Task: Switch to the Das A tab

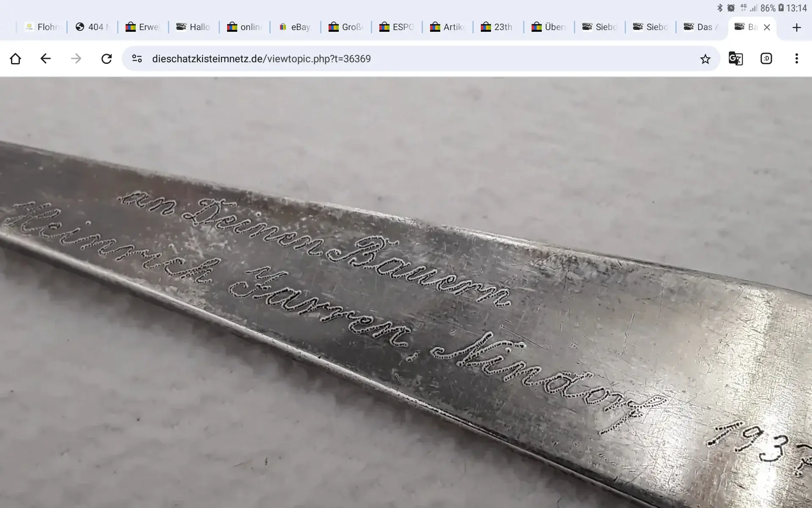Action: click(x=701, y=27)
